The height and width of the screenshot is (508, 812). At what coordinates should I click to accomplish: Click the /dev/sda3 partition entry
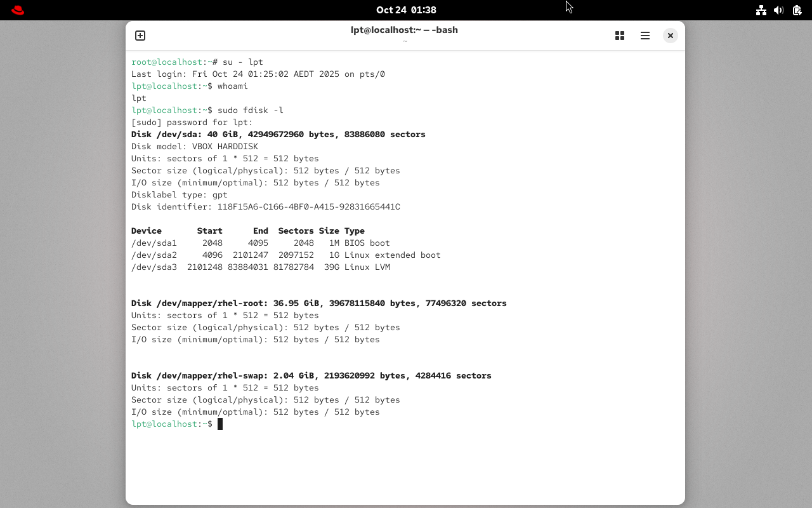coord(154,267)
